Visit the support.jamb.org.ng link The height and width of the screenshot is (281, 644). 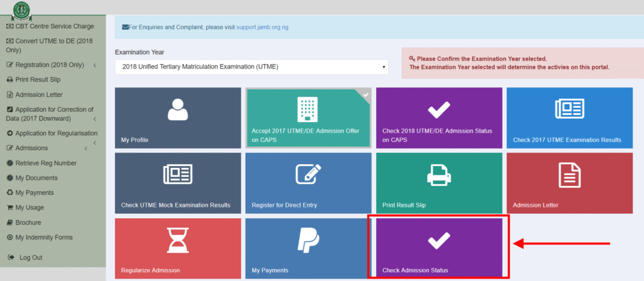pos(262,28)
